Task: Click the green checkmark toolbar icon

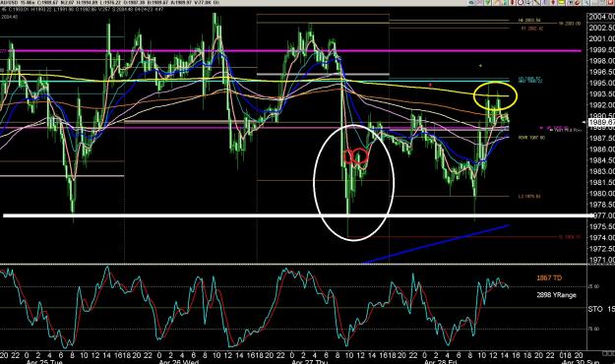Action: click(487, 2)
